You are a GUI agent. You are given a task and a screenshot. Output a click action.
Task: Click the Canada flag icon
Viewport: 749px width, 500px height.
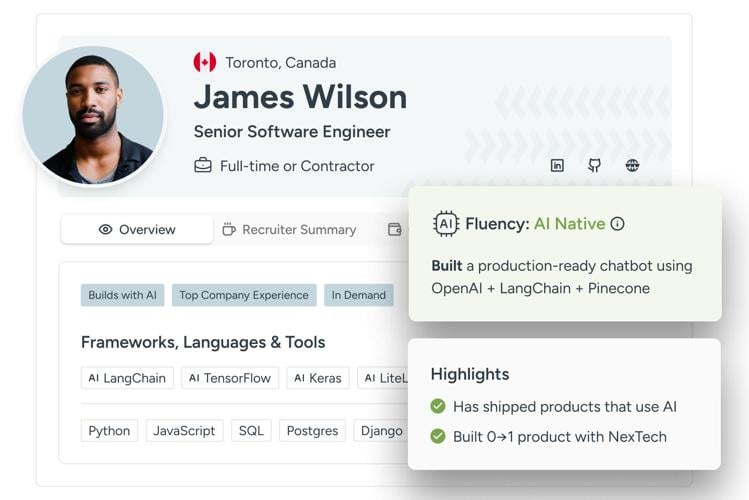point(205,62)
